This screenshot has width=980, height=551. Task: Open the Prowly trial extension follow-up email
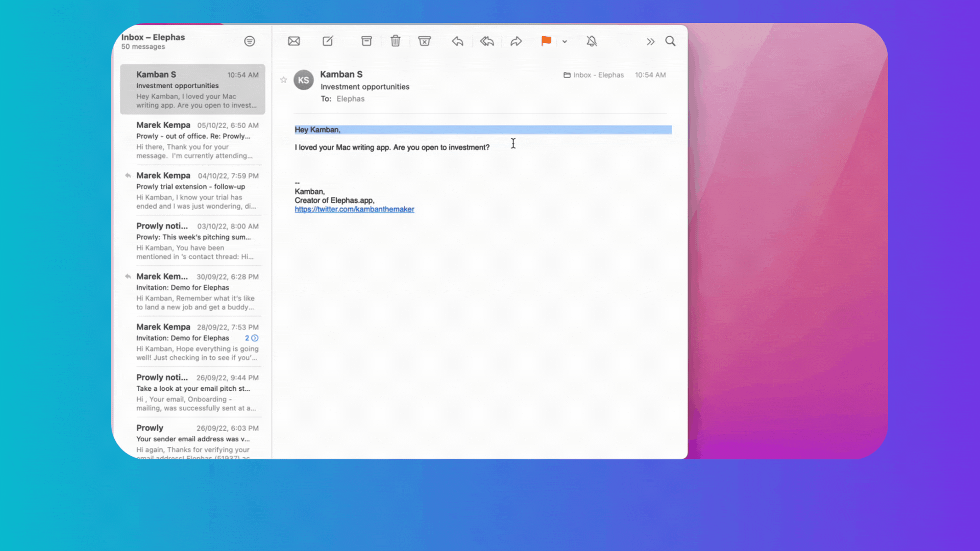coord(192,190)
